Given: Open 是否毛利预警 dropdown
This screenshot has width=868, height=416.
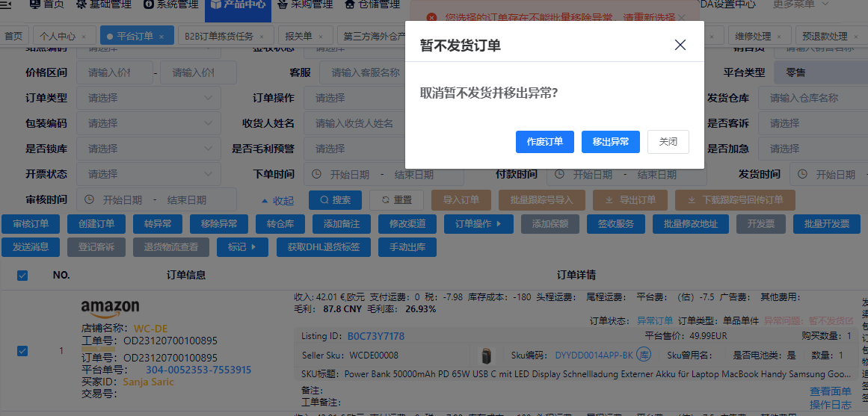Looking at the screenshot, I should click(x=354, y=149).
